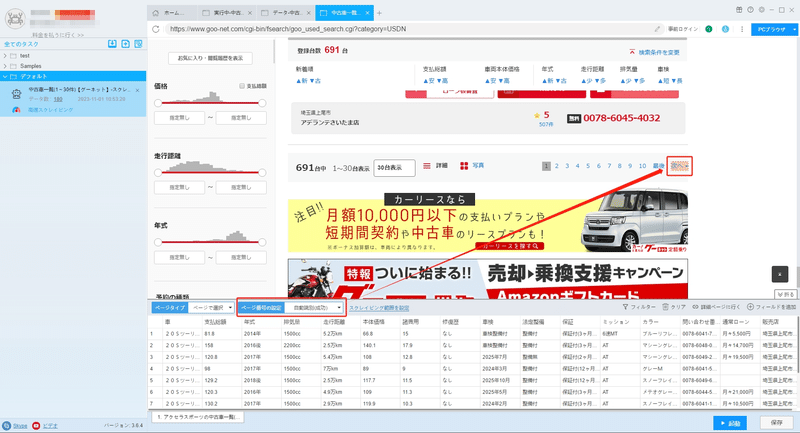Click 価格 minimum 指定無し field
The width and height of the screenshot is (800, 433).
180,118
